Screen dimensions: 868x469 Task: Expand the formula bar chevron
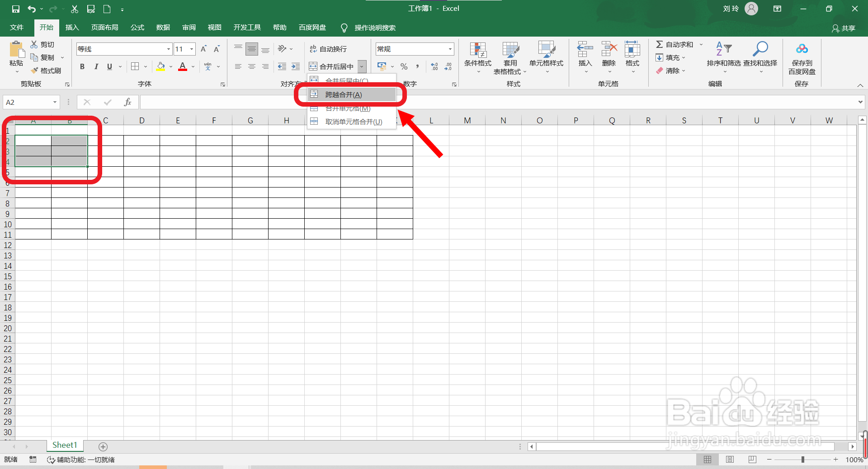860,102
